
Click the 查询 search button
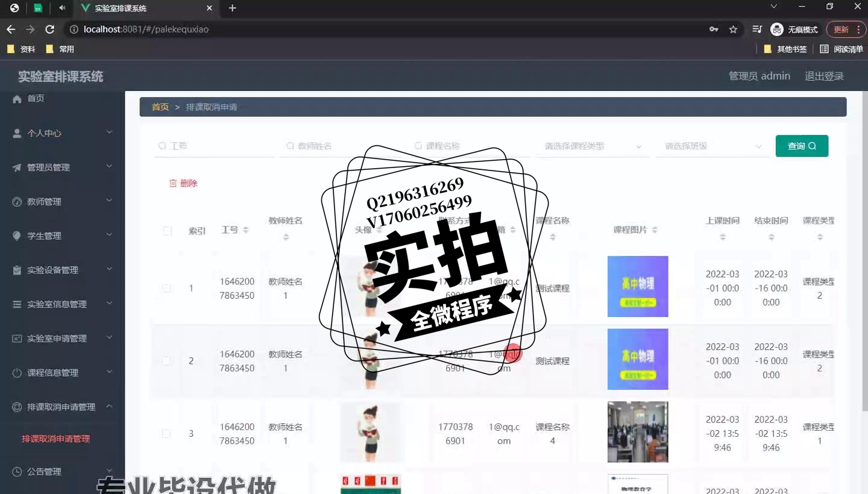point(802,146)
